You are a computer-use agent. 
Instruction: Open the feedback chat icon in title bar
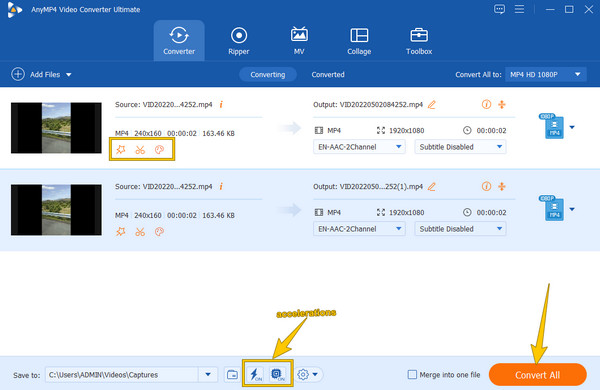499,9
